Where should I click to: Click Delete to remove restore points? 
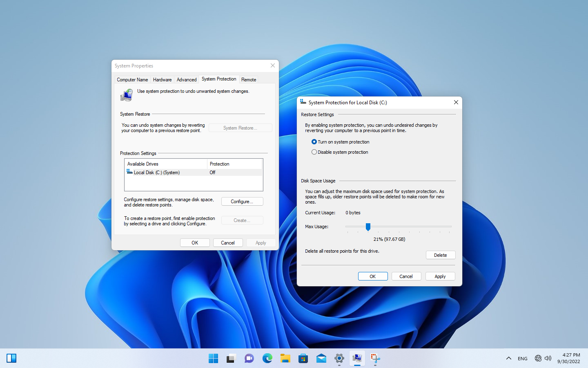(x=441, y=255)
